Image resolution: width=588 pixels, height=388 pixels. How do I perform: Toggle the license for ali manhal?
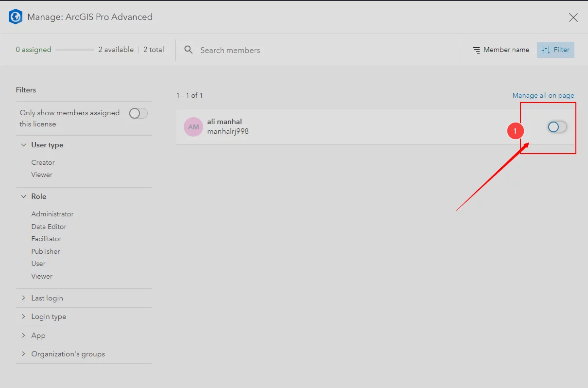[x=557, y=127]
